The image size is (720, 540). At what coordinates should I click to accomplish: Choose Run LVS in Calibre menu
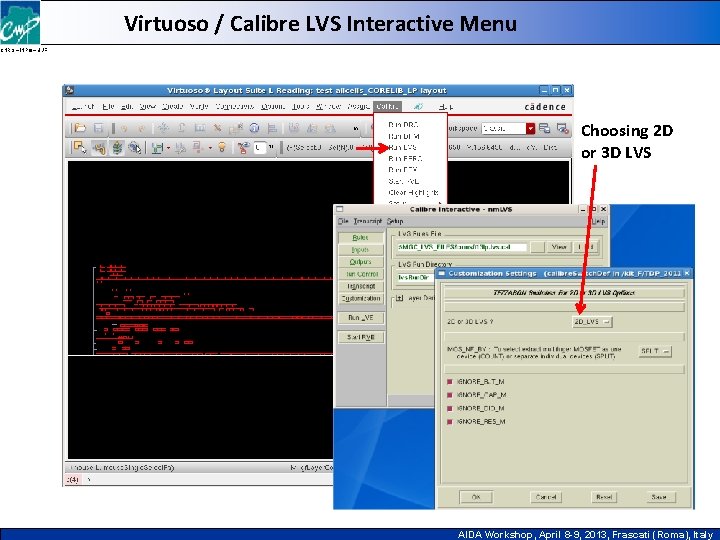click(402, 147)
